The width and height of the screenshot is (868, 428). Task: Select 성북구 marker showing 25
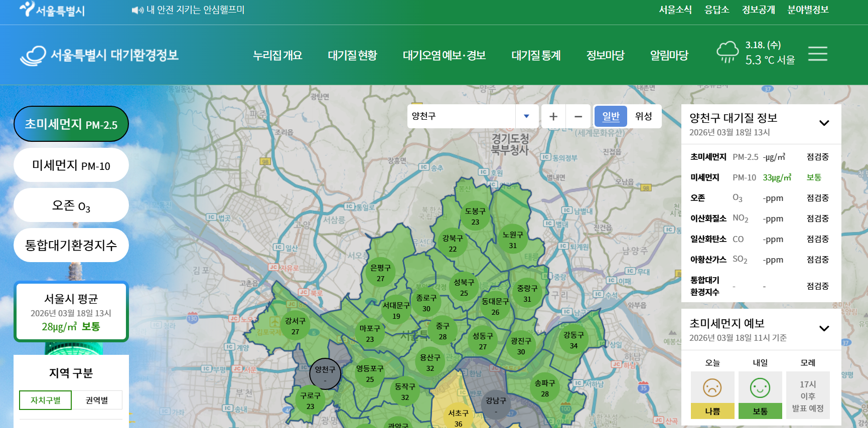pos(464,287)
